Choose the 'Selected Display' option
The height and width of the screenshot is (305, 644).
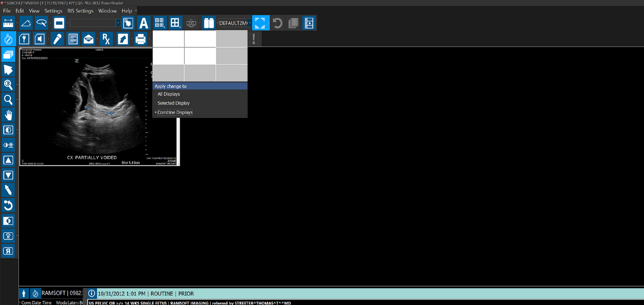pos(173,103)
